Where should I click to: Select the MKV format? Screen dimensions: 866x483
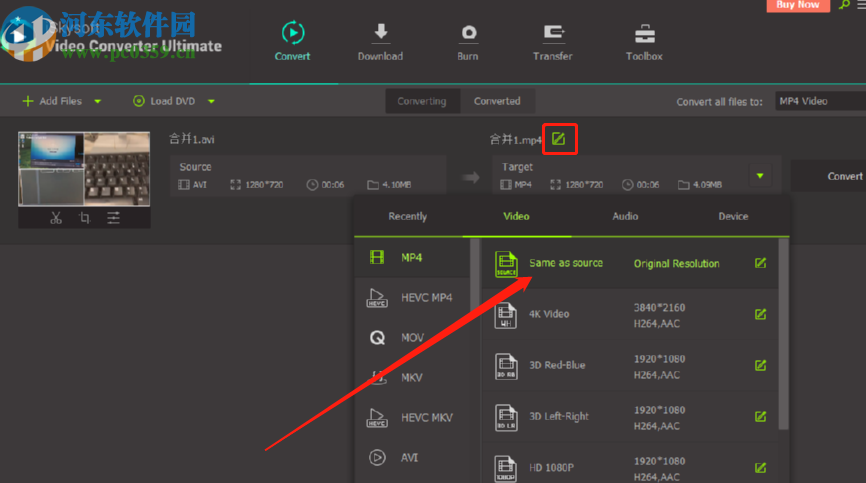tap(413, 378)
